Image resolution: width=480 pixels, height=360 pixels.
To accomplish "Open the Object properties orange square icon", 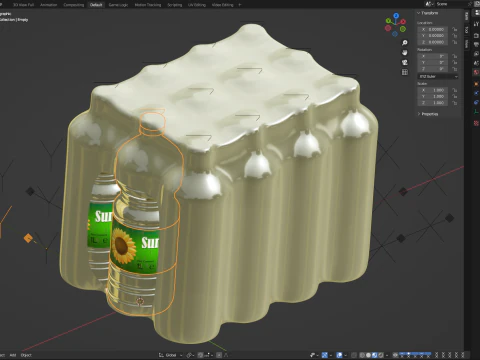I will click(476, 84).
